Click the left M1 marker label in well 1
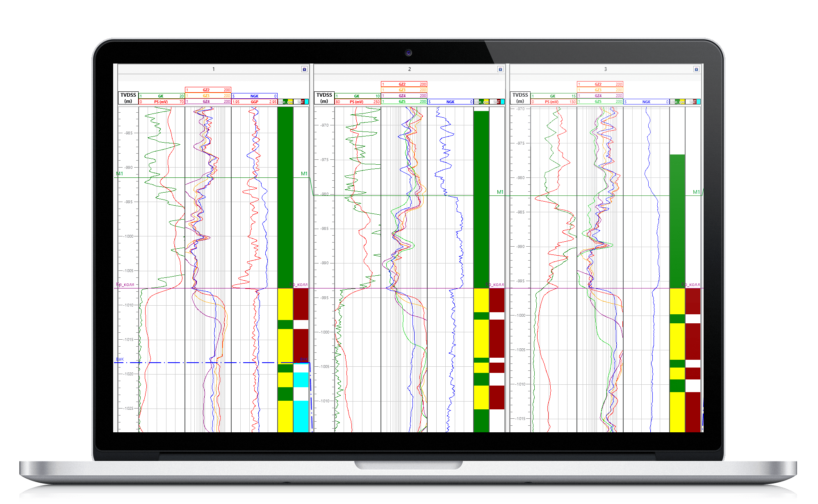Screen dimensions: 818x504 (119, 174)
